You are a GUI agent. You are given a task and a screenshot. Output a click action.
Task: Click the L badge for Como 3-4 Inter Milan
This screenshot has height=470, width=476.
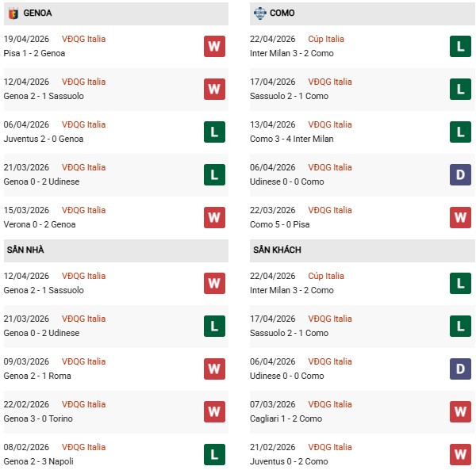click(x=461, y=132)
